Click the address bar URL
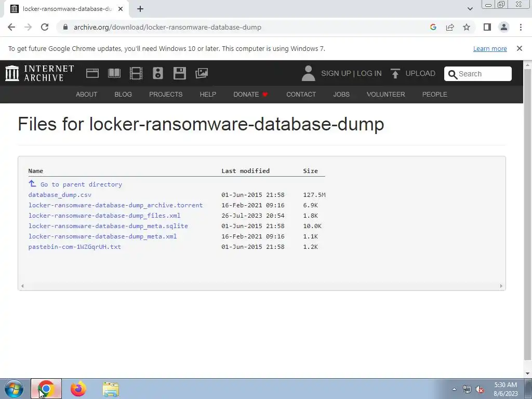 pos(167,27)
